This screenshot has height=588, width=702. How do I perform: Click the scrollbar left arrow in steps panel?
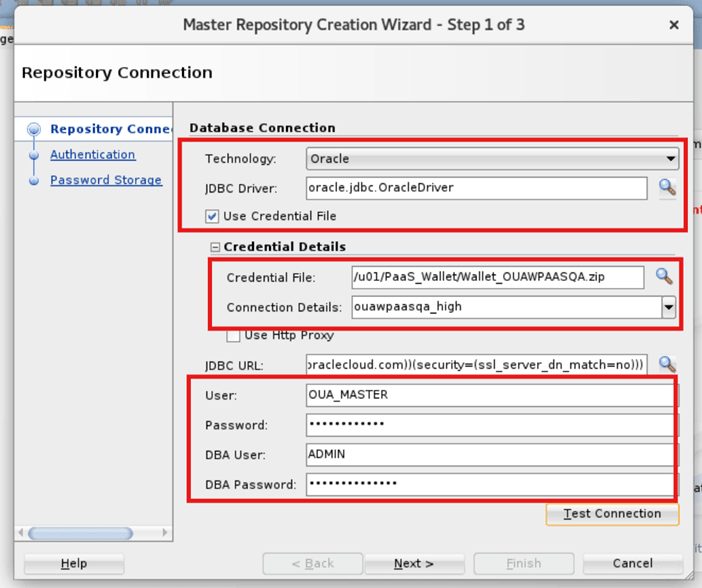(x=21, y=532)
